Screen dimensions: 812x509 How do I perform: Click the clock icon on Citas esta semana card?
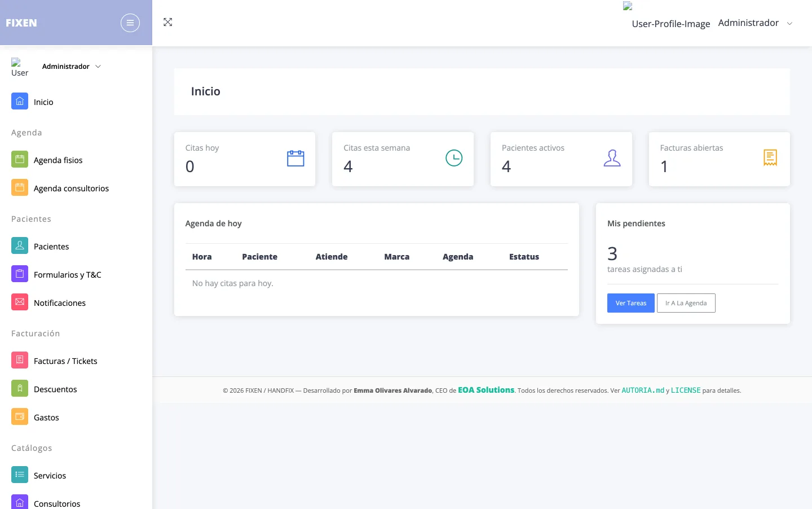tap(454, 158)
